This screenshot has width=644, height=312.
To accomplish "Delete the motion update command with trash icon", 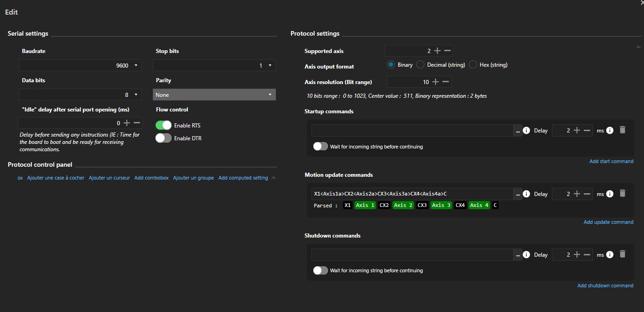I will pyautogui.click(x=623, y=193).
